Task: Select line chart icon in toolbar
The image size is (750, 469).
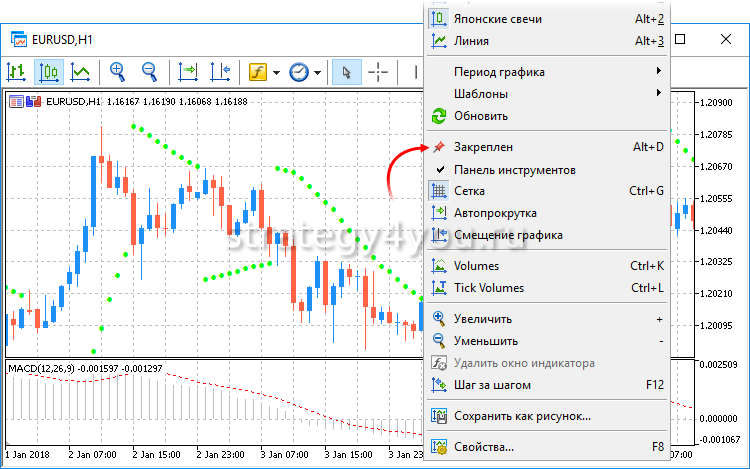Action: click(x=80, y=72)
